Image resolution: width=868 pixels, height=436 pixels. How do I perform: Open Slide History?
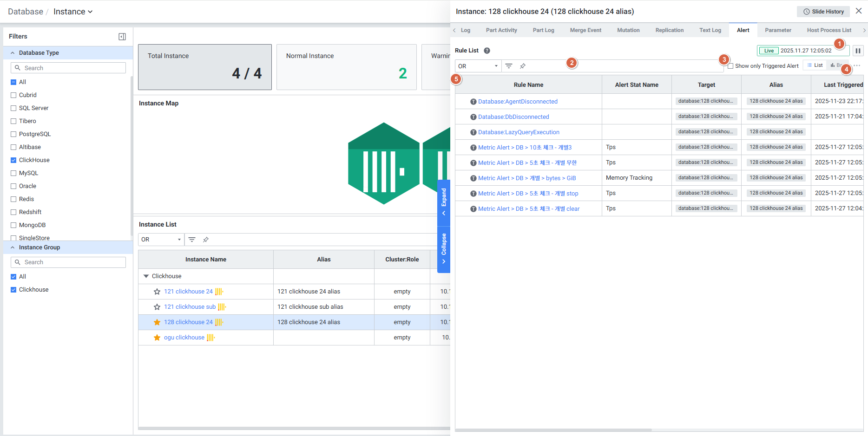click(x=823, y=12)
